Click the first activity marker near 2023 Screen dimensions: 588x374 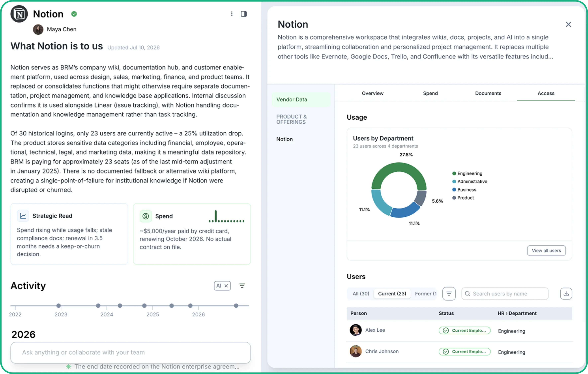tap(59, 305)
